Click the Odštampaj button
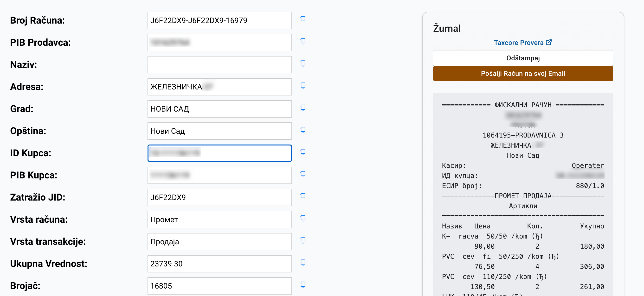 [523, 58]
